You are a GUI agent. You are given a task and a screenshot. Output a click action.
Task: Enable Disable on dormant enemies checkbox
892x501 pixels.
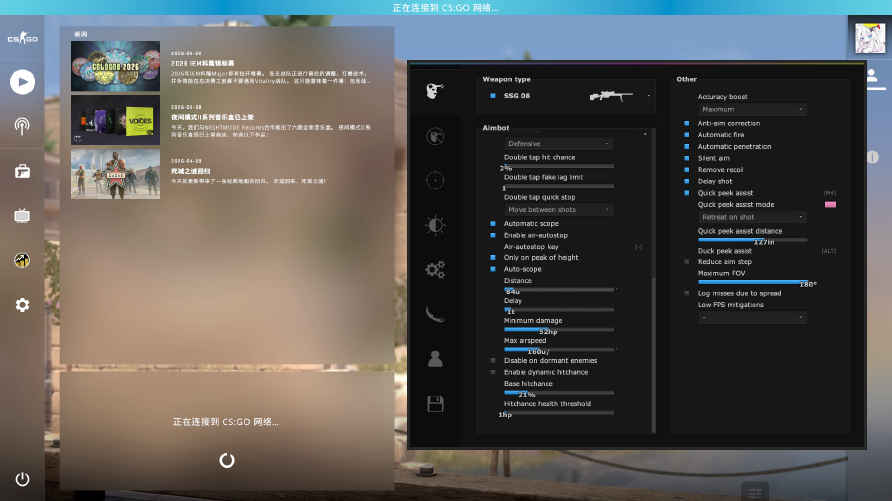tap(493, 361)
